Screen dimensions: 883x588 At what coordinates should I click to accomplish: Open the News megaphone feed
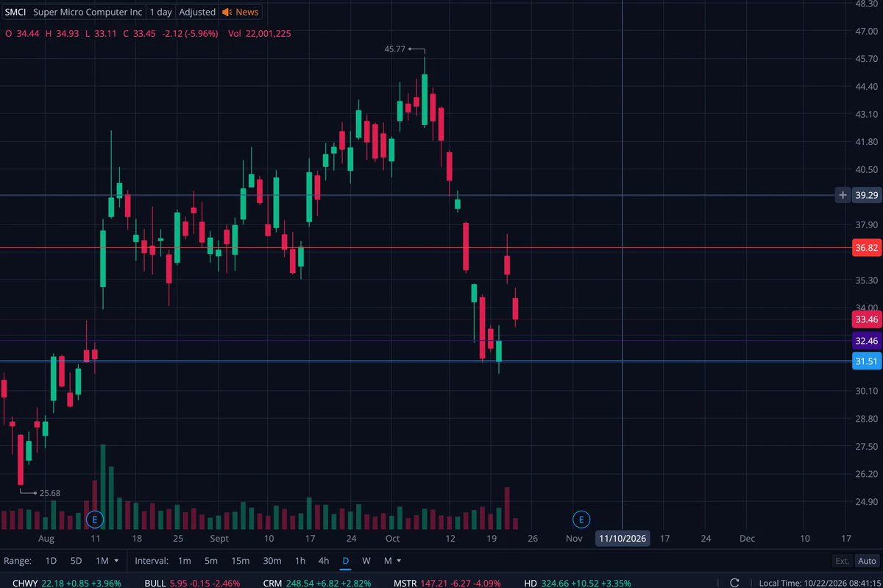[240, 12]
